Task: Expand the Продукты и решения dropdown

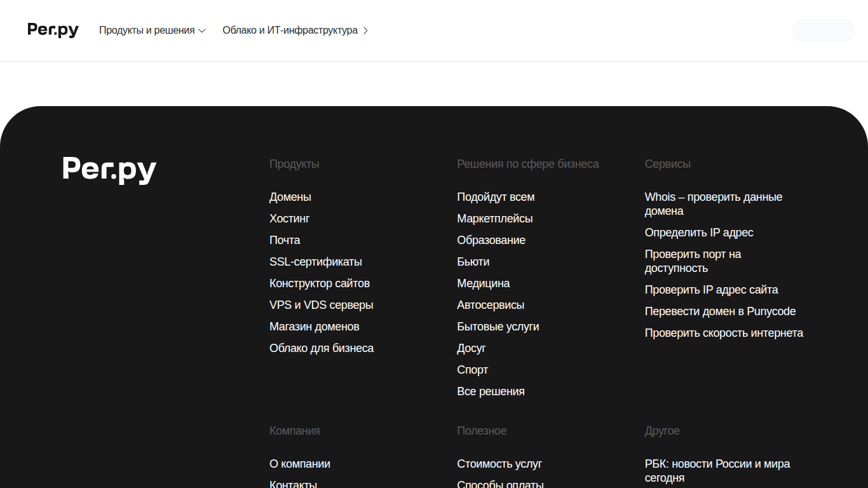Action: [153, 30]
